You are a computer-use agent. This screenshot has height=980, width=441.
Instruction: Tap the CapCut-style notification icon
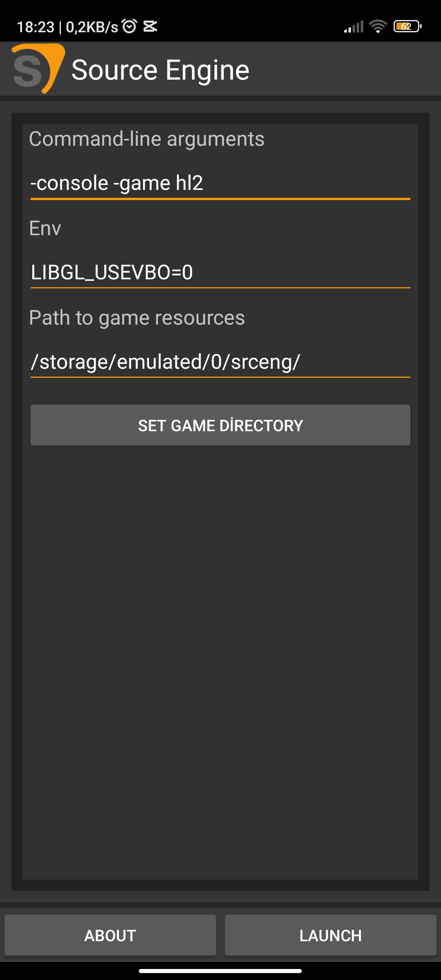tap(150, 26)
